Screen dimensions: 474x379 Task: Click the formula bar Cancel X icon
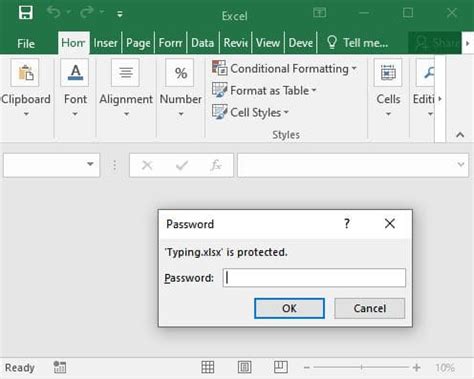point(147,165)
